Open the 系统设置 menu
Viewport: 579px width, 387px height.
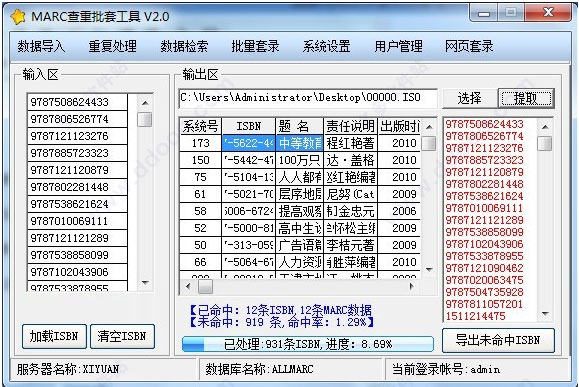(x=326, y=46)
